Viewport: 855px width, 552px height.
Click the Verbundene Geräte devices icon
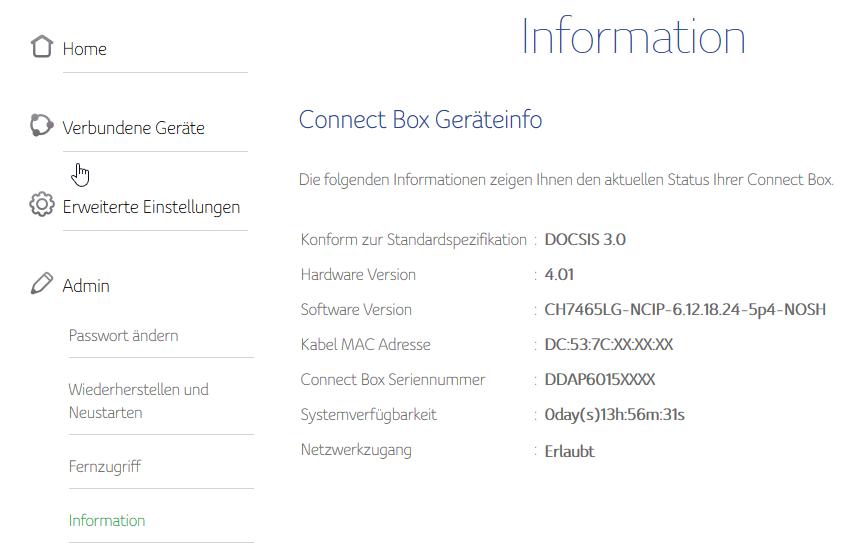41,126
